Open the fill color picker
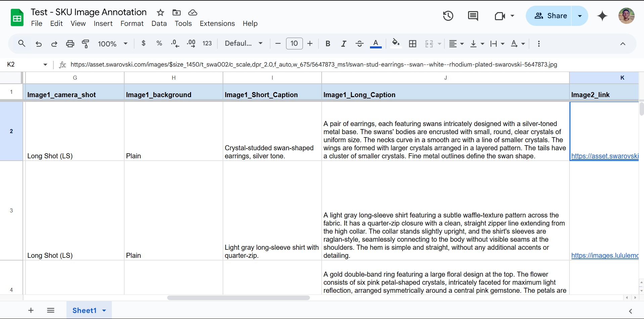Image resolution: width=644 pixels, height=319 pixels. click(x=396, y=44)
